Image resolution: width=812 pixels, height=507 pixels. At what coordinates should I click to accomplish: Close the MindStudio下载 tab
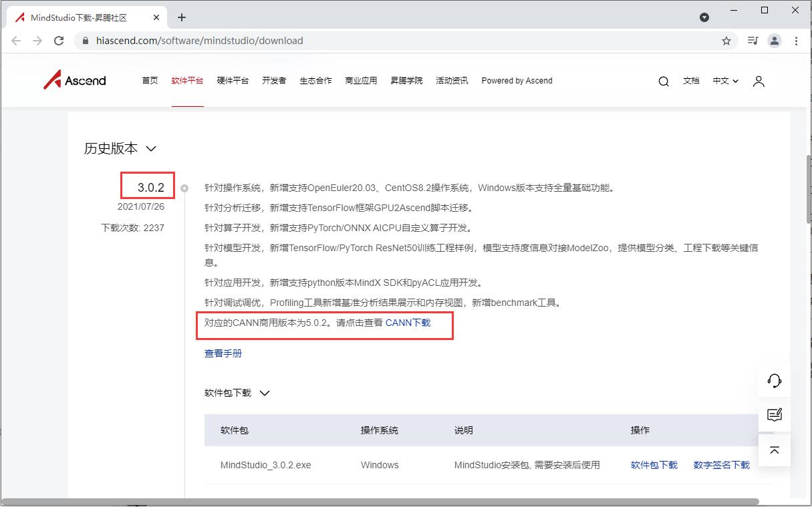(156, 17)
